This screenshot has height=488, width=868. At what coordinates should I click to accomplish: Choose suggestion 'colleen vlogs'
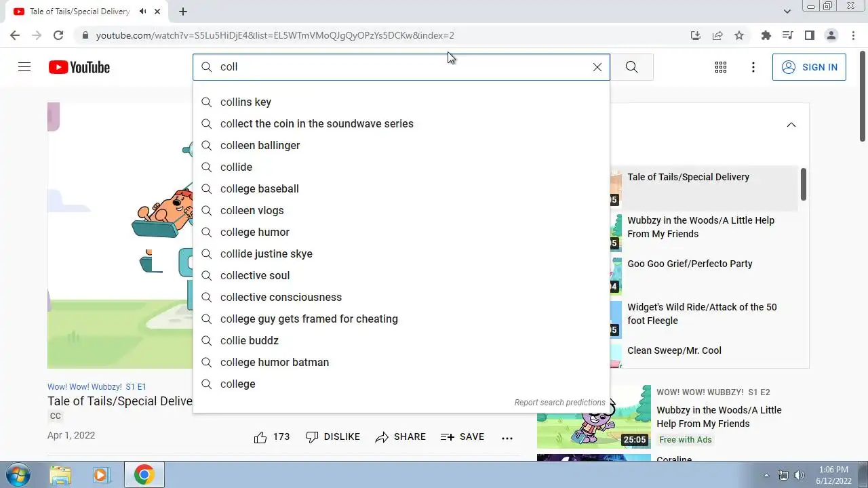[x=401, y=210]
